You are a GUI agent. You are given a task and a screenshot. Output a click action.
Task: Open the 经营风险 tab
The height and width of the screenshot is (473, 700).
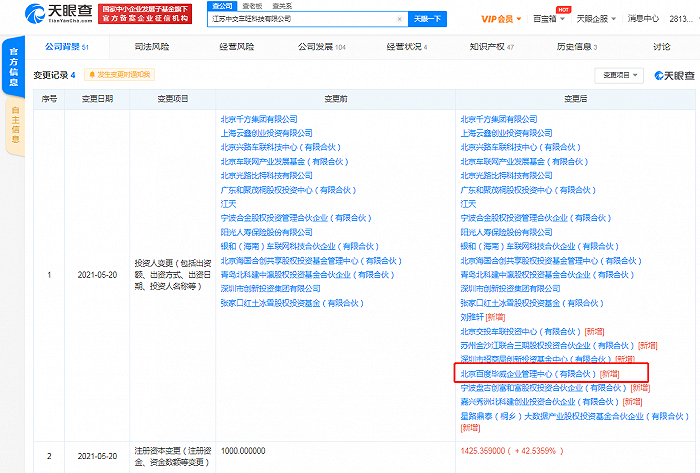click(x=237, y=46)
